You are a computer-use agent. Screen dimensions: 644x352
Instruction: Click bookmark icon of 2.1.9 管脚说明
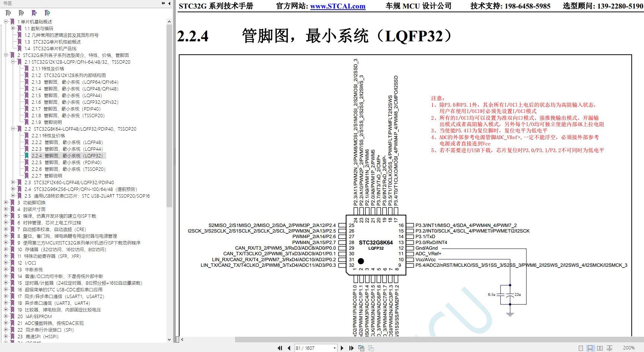click(x=26, y=122)
